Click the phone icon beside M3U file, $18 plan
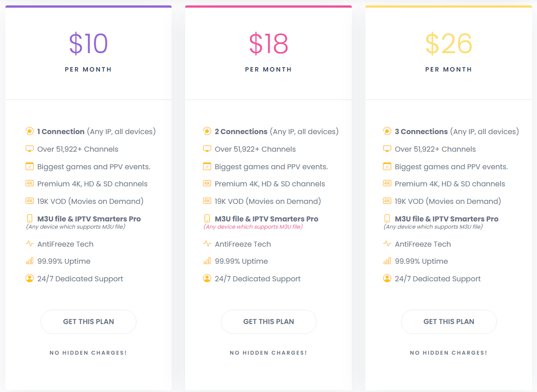The image size is (537, 392). (x=207, y=219)
